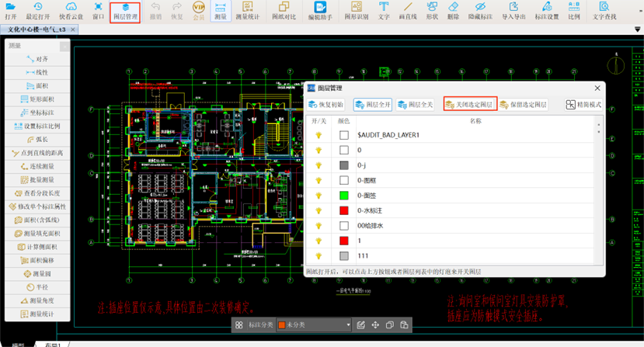Click the grid icon beside 标注分类
Screen dimensions: 644x347
pyautogui.click(x=239, y=324)
